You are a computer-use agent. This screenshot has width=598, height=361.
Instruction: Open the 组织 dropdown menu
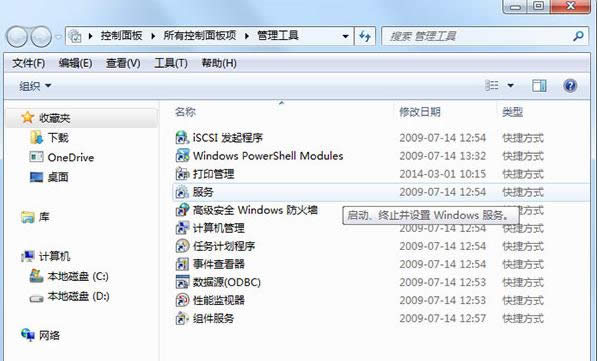[x=35, y=86]
